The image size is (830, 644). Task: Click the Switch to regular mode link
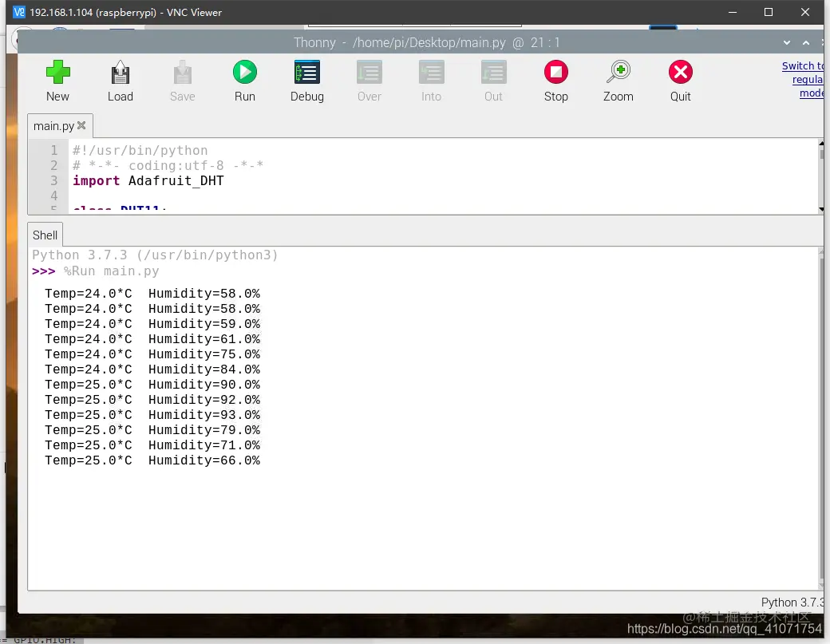point(803,79)
